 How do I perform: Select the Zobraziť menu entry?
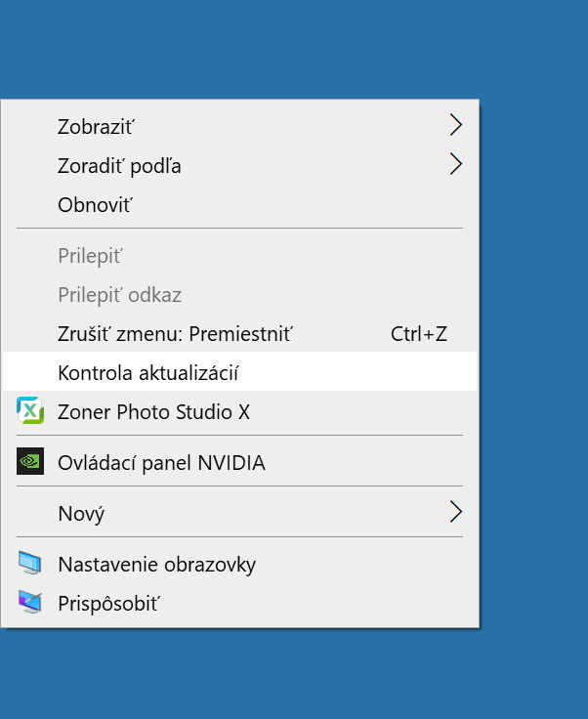[96, 127]
